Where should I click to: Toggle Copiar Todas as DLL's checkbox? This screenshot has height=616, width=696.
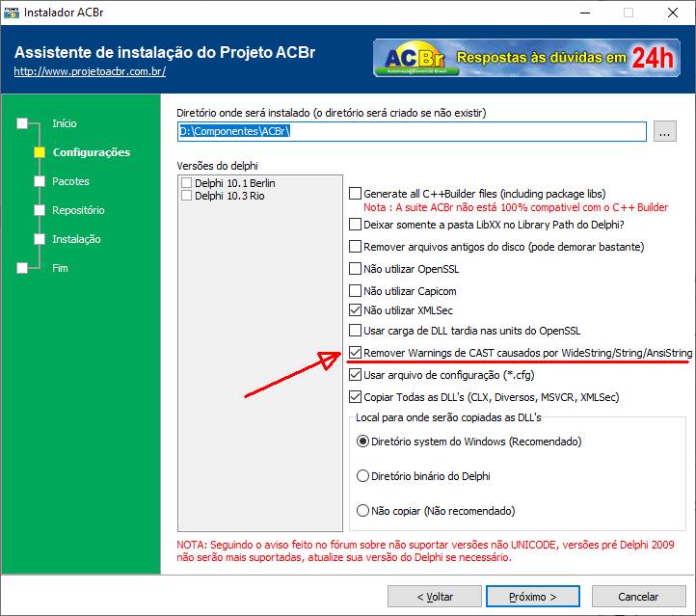(x=355, y=397)
